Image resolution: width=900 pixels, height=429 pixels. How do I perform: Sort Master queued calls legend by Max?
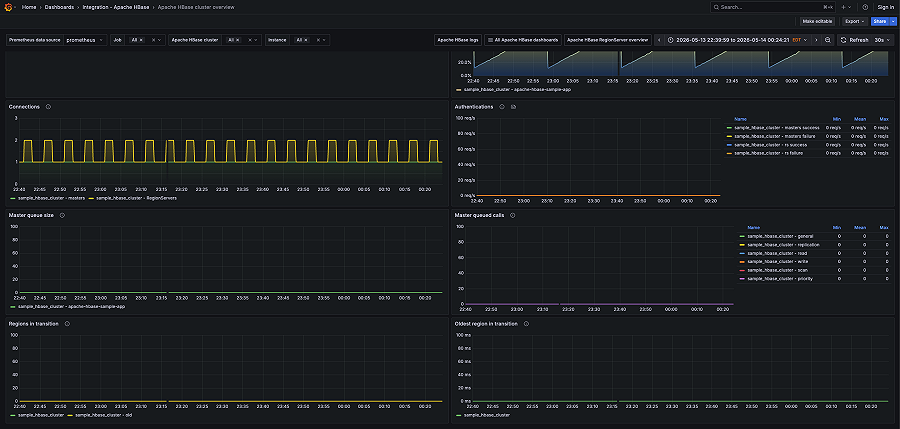(x=884, y=227)
